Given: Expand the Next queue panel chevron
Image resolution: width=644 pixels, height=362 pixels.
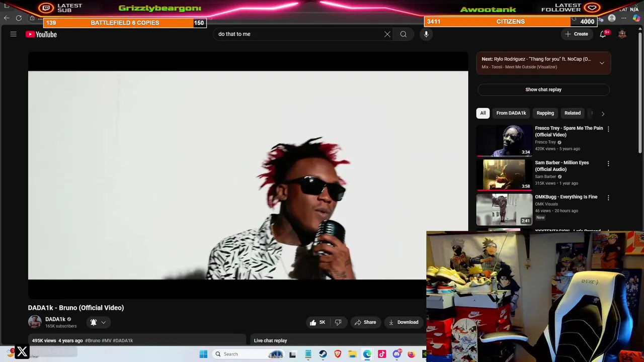Looking at the screenshot, I should 602,63.
